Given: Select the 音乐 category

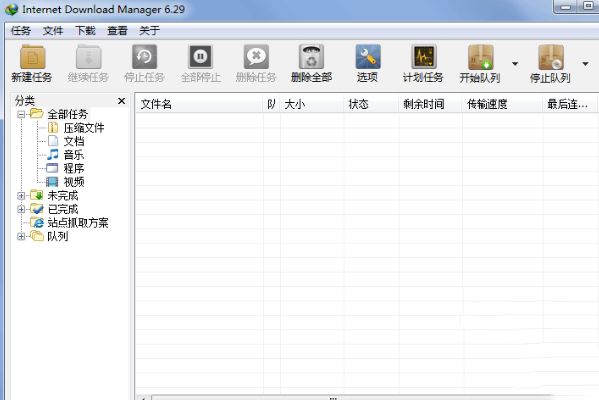Looking at the screenshot, I should 74,155.
